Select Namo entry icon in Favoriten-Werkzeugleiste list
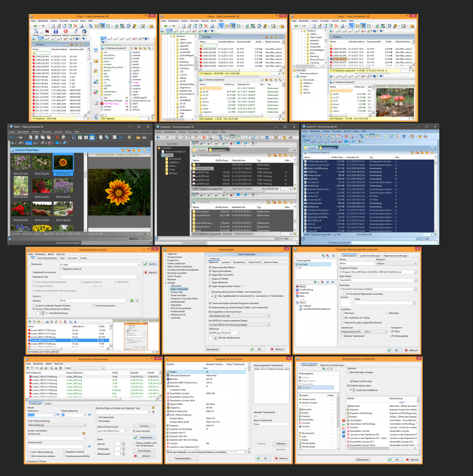 pos(297,286)
